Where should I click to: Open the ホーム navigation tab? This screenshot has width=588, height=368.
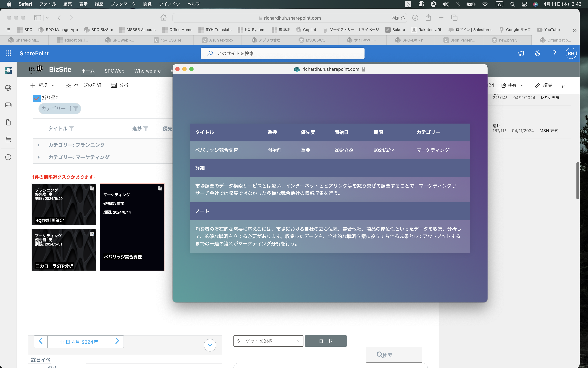click(x=88, y=71)
